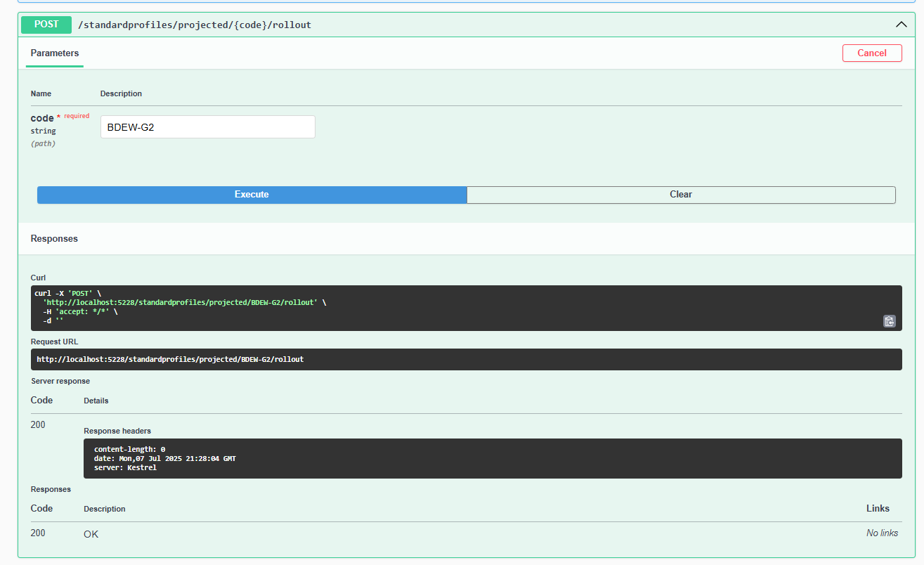Click the 200 server response code

pyautogui.click(x=38, y=425)
